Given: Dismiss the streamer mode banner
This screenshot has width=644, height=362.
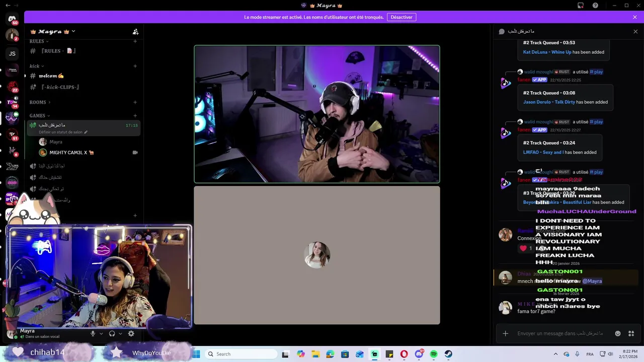Looking at the screenshot, I should point(635,17).
